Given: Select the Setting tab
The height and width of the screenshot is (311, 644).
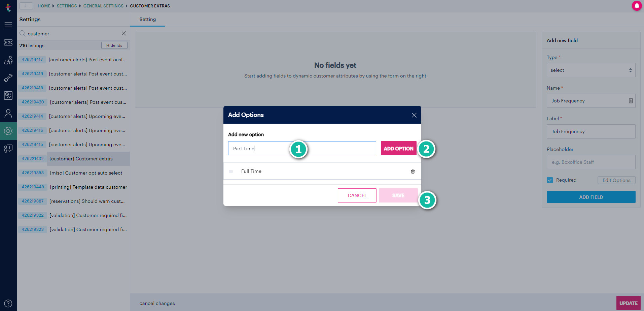Looking at the screenshot, I should click(x=148, y=20).
